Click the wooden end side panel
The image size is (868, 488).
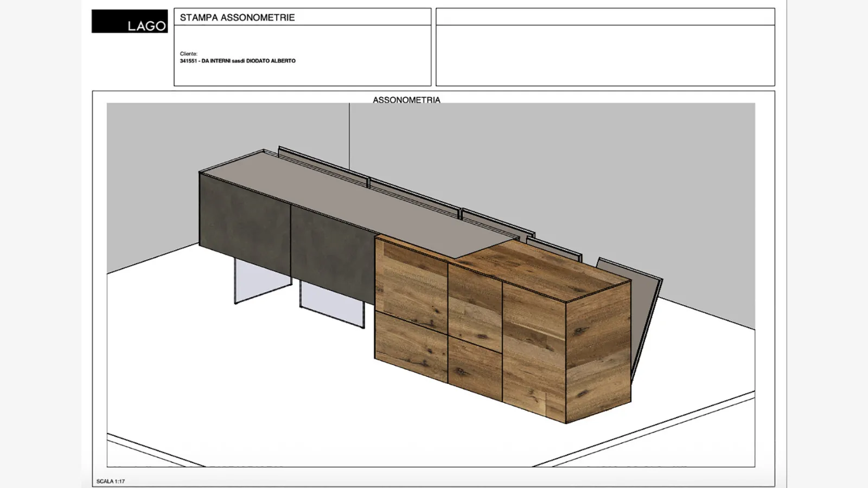click(x=598, y=352)
